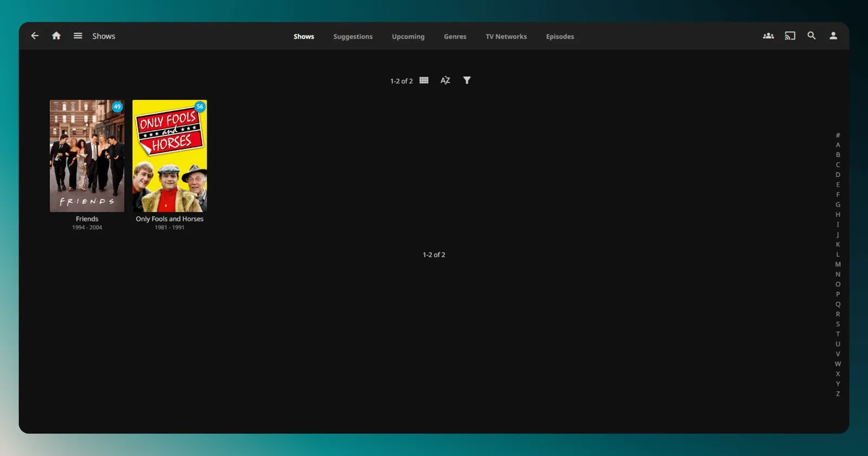The width and height of the screenshot is (868, 456).
Task: Click the years 1981 - 1991 text
Action: coord(170,227)
